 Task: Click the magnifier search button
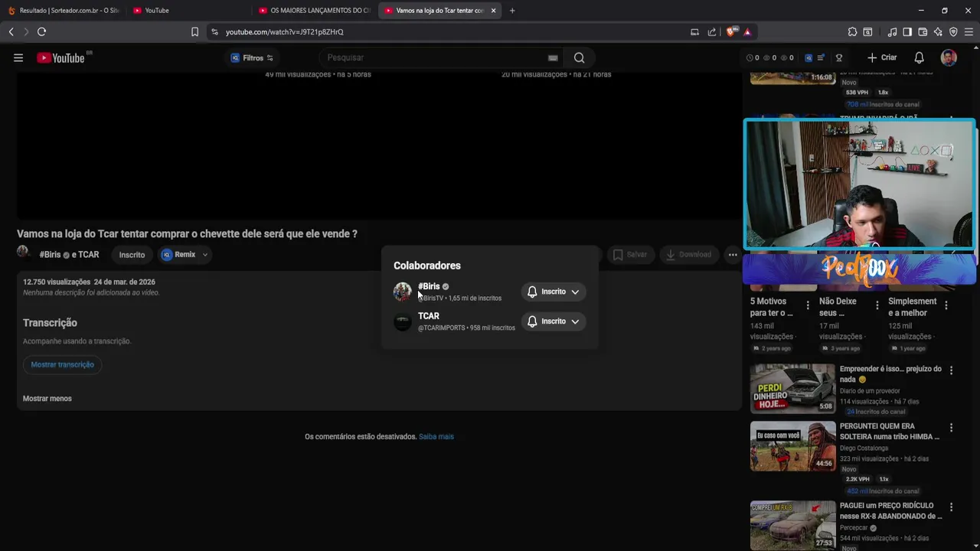[579, 57]
